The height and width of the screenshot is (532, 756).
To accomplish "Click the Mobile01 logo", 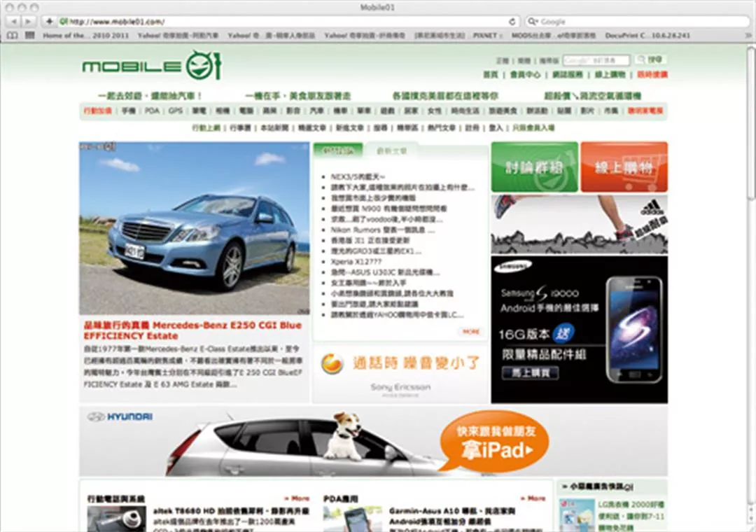I will pyautogui.click(x=151, y=65).
